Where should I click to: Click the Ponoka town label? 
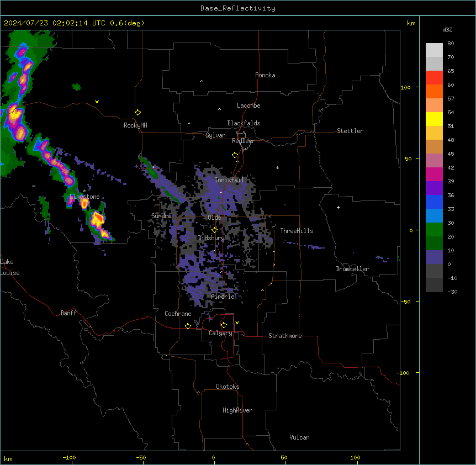pyautogui.click(x=265, y=75)
